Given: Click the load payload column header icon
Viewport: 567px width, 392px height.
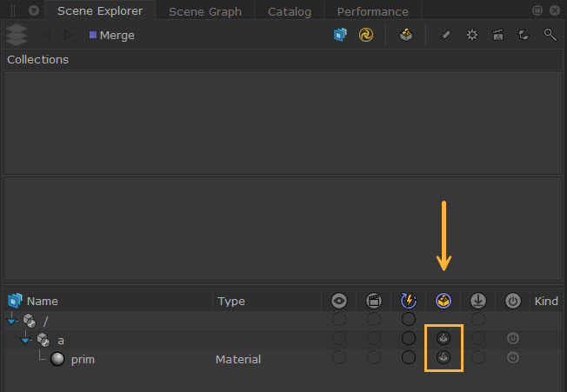Looking at the screenshot, I should coord(478,301).
